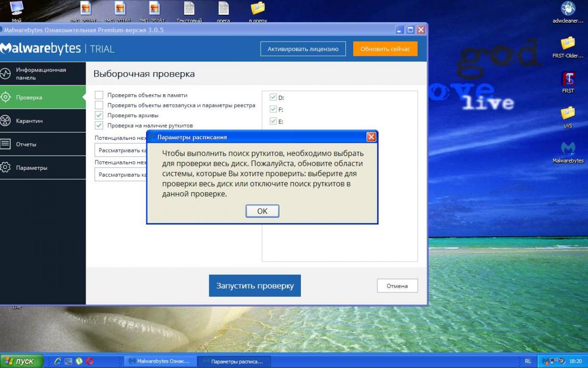Select the FRST application desktop icon
The image size is (588, 368).
568,82
